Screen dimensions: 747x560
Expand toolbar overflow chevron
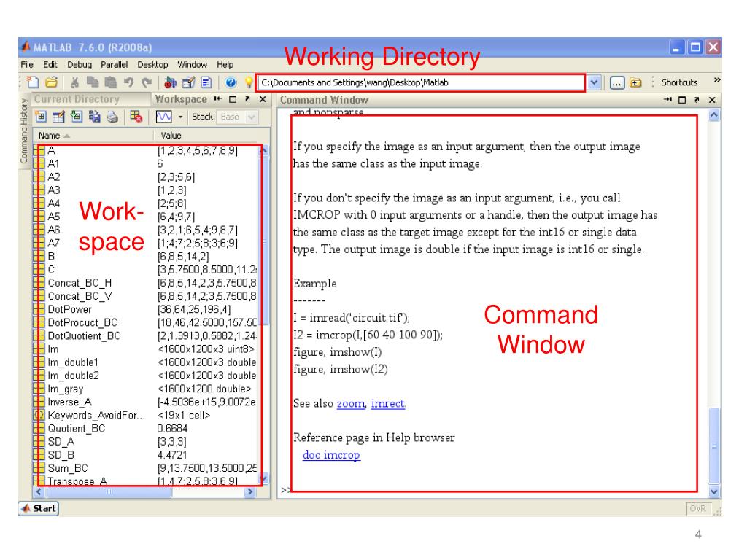tap(716, 80)
